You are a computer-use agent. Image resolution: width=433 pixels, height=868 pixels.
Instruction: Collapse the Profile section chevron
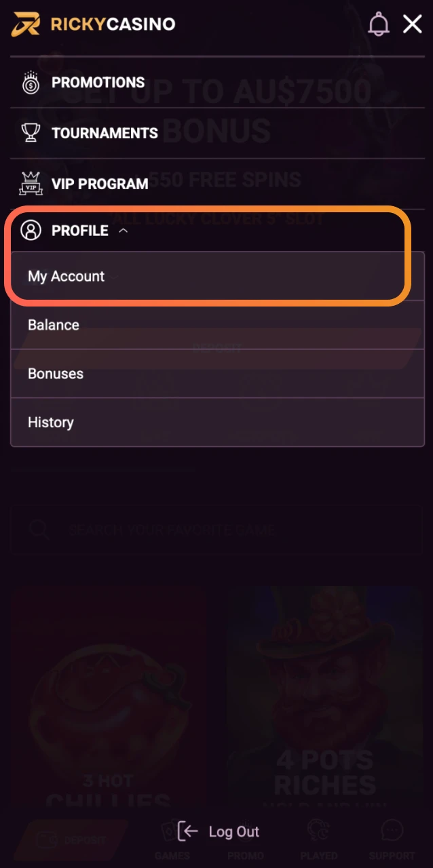pos(124,231)
